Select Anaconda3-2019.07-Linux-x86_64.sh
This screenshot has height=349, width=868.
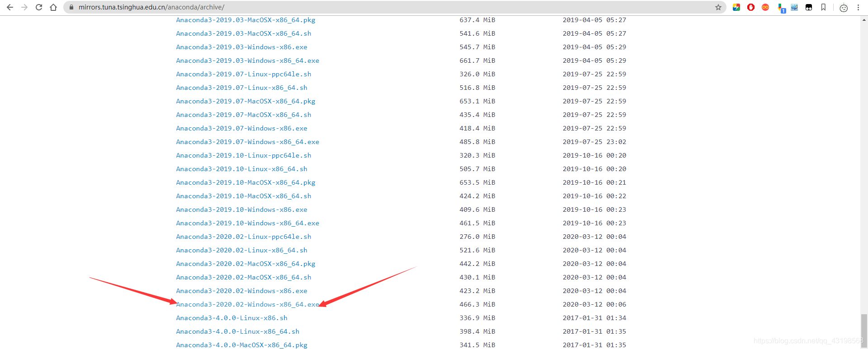click(x=241, y=88)
